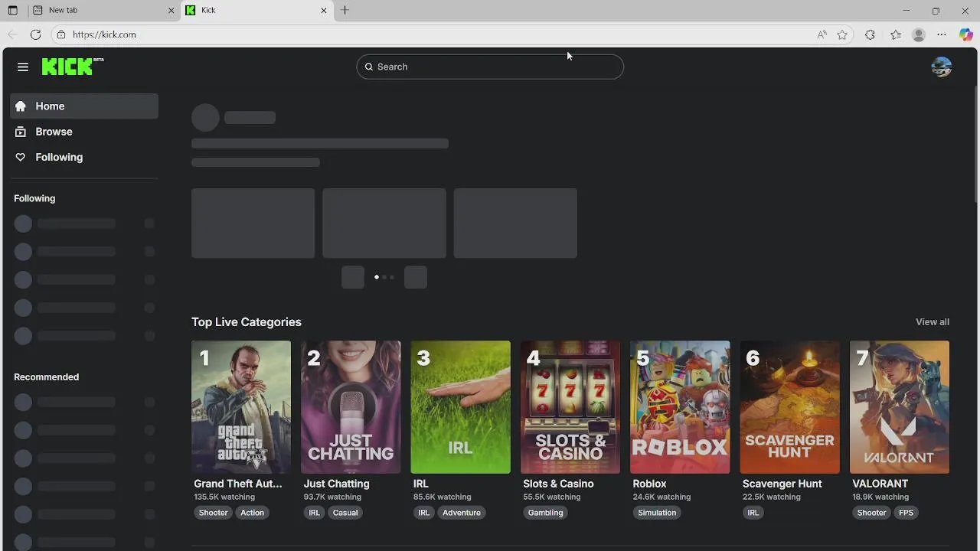The width and height of the screenshot is (980, 551).
Task: Open Grand Theft Auto category thumbnail
Action: pos(241,407)
